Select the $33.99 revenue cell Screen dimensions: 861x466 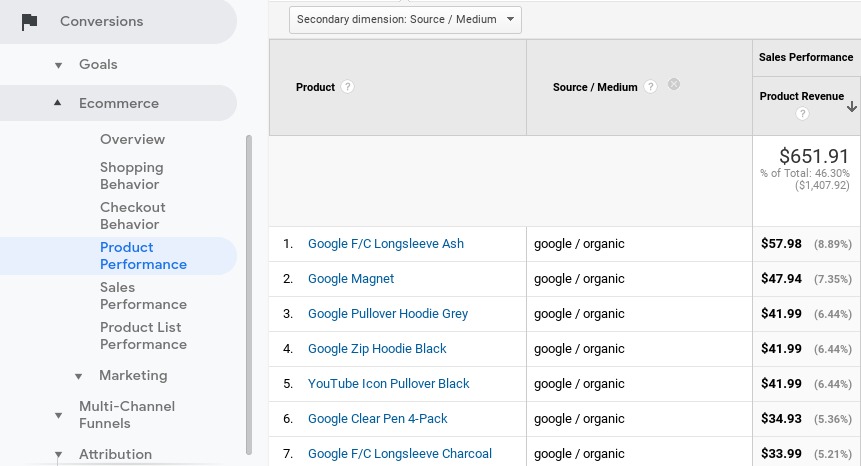[x=781, y=454]
